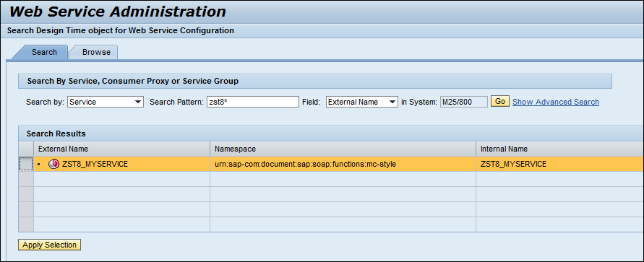Image resolution: width=644 pixels, height=262 pixels.
Task: Click the ZST8_MYSERVICE service icon
Action: pos(53,164)
